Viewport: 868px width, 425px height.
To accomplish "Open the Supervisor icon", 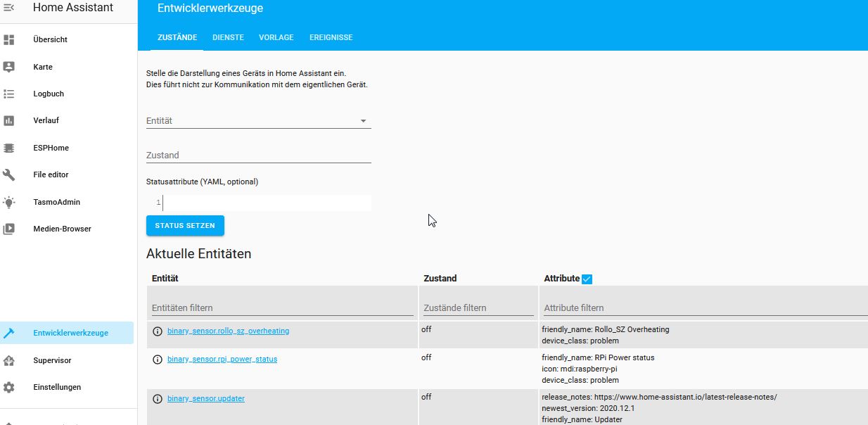I will point(9,360).
